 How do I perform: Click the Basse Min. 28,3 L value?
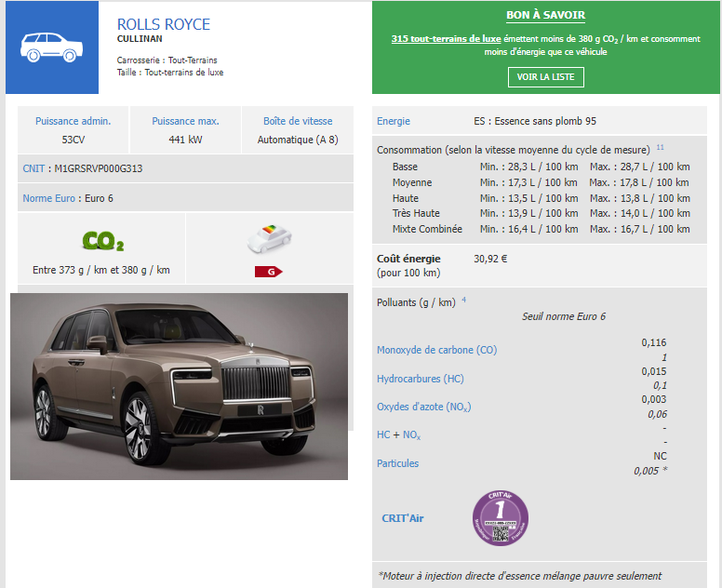pos(529,167)
